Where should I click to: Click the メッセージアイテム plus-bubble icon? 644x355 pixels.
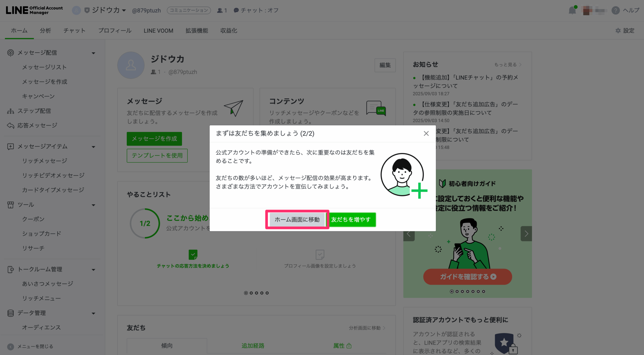pos(10,147)
